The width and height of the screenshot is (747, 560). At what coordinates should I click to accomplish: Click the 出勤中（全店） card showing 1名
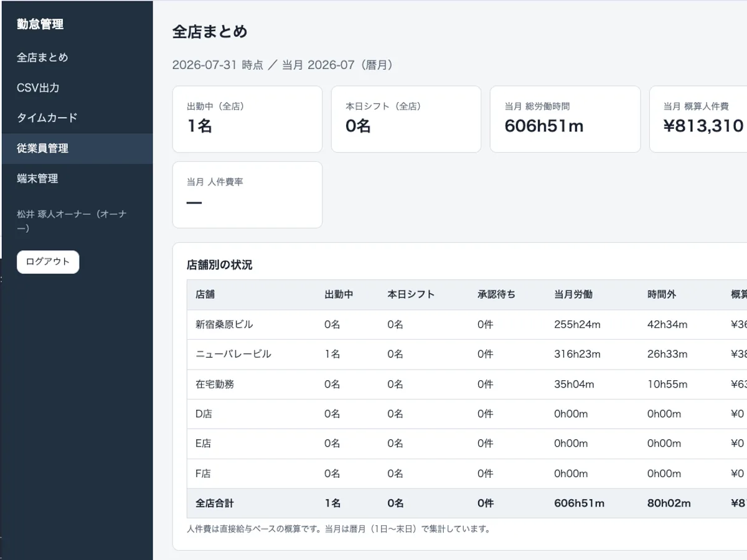(247, 119)
